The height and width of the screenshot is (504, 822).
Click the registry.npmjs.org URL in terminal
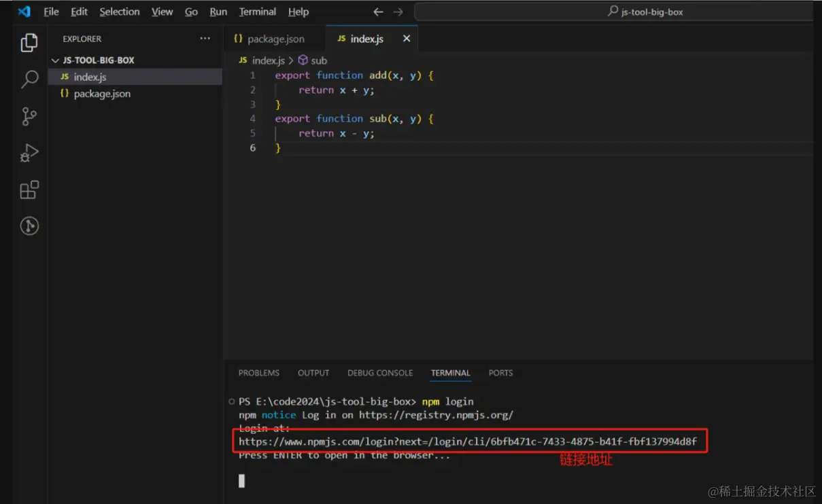click(436, 414)
